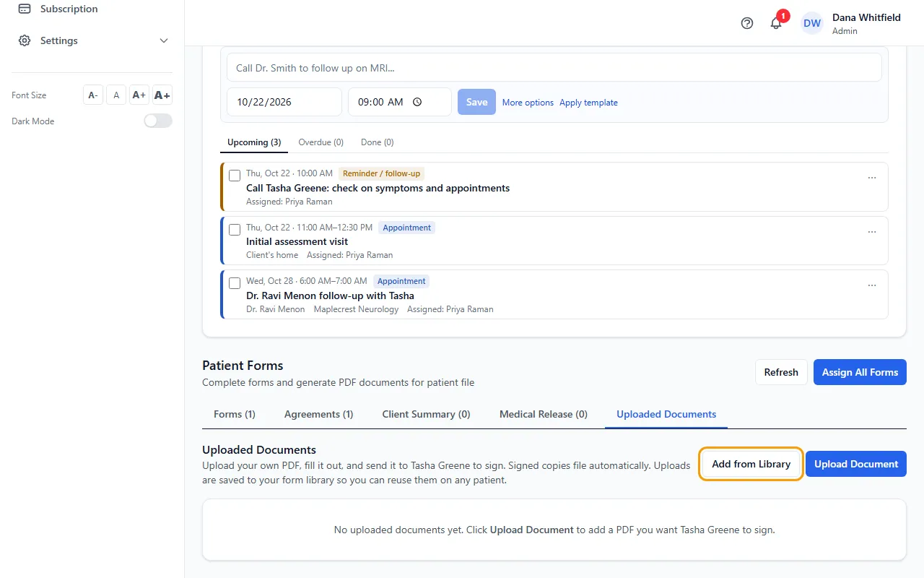Switch to the Done (0) tab
Image resolution: width=924 pixels, height=578 pixels.
(378, 142)
